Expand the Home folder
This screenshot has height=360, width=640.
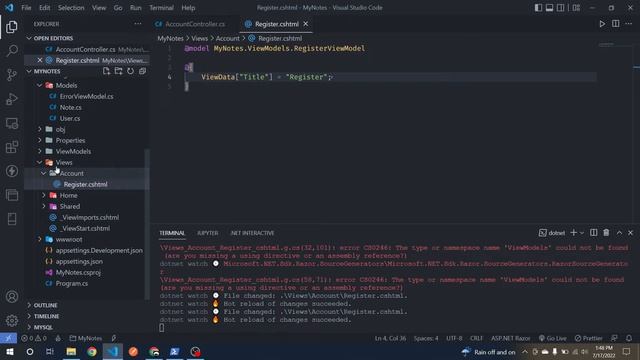pos(44,195)
